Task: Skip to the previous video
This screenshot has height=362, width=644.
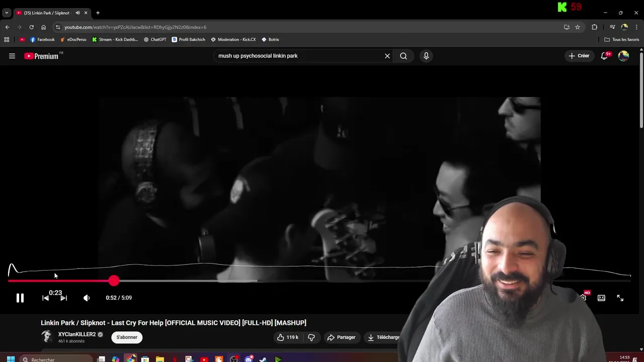Action: pyautogui.click(x=45, y=298)
